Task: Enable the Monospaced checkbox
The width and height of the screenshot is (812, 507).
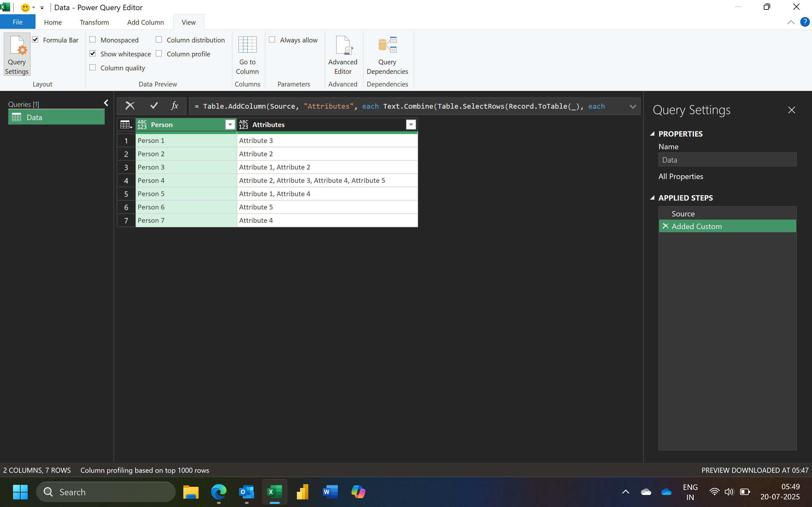Action: [x=93, y=40]
